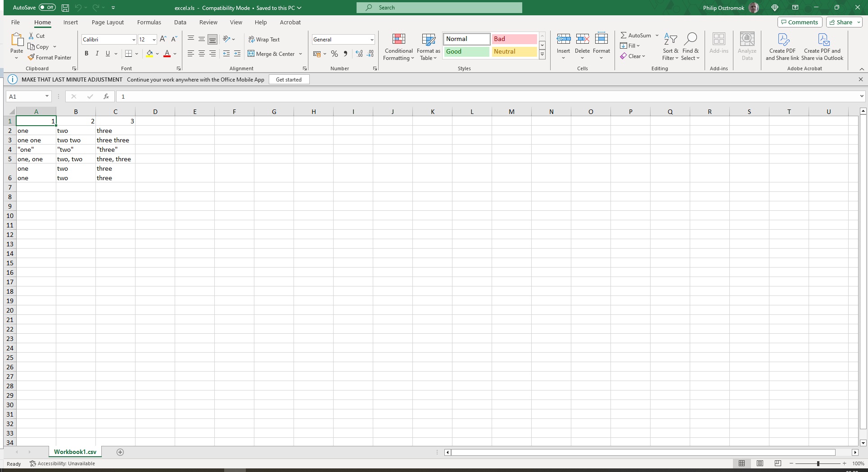
Task: Expand the formula bar
Action: pyautogui.click(x=862, y=96)
